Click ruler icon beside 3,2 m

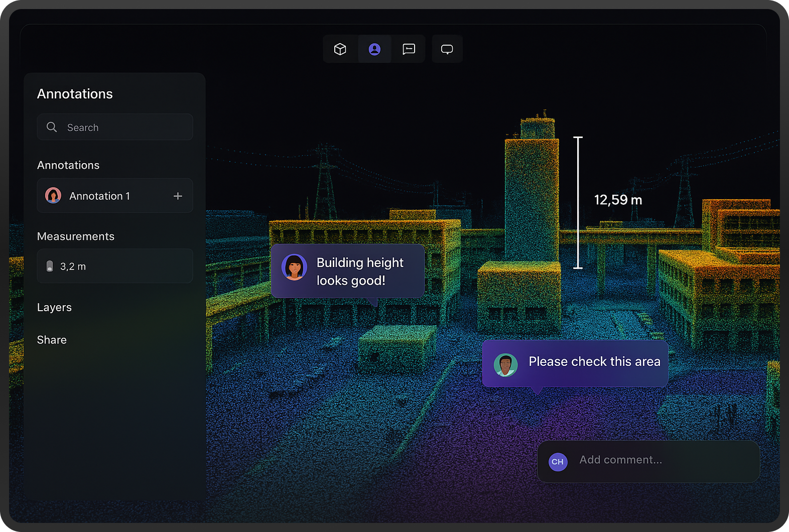tap(50, 266)
